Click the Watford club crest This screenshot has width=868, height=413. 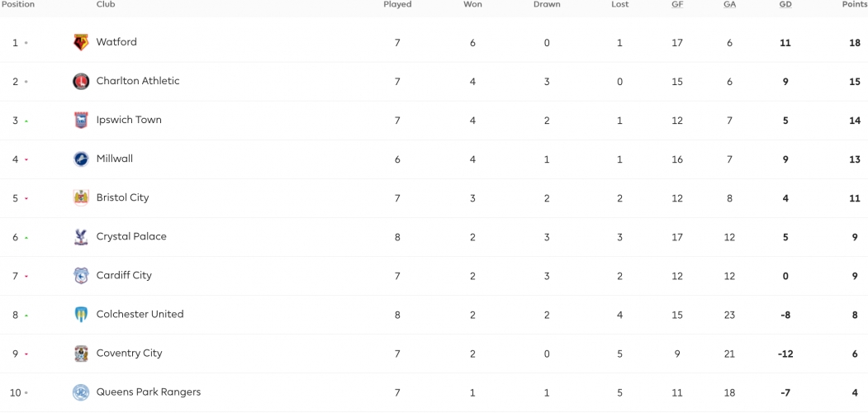coord(81,42)
